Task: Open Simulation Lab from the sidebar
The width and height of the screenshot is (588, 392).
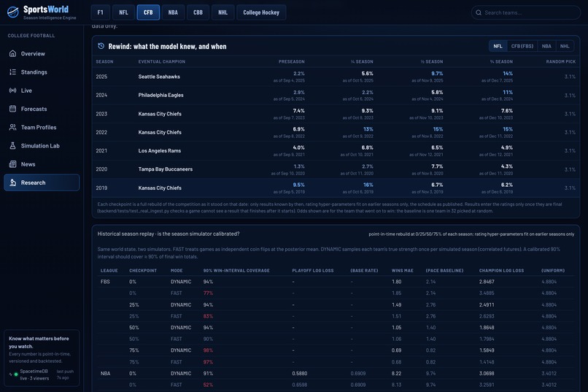Action: (x=42, y=145)
